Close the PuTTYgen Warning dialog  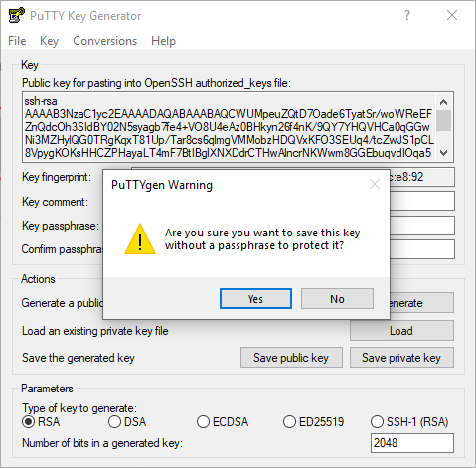pos(375,184)
